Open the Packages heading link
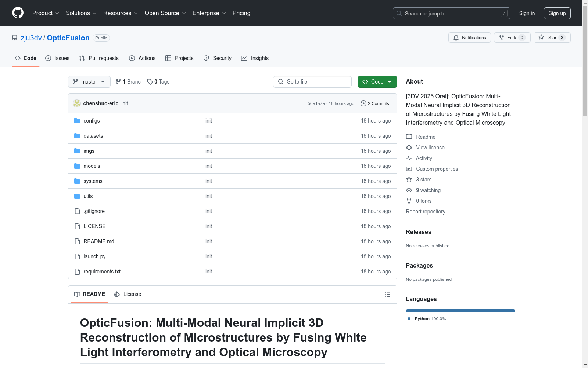The height and width of the screenshot is (368, 588). [x=419, y=265]
